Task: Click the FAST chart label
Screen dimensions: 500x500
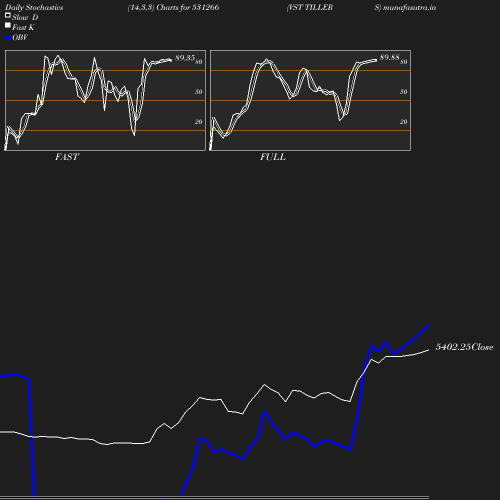Action: coord(67,157)
